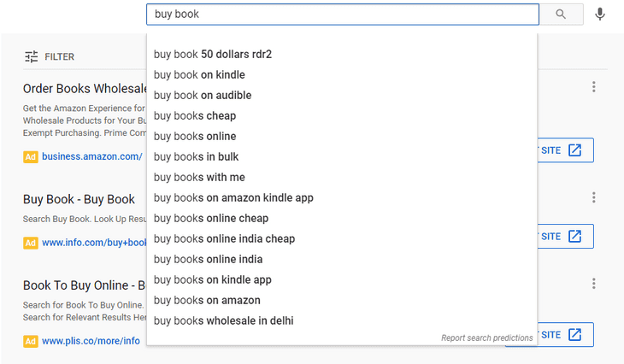This screenshot has height=364, width=624.
Task: Open the filter options icon
Action: coord(32,56)
